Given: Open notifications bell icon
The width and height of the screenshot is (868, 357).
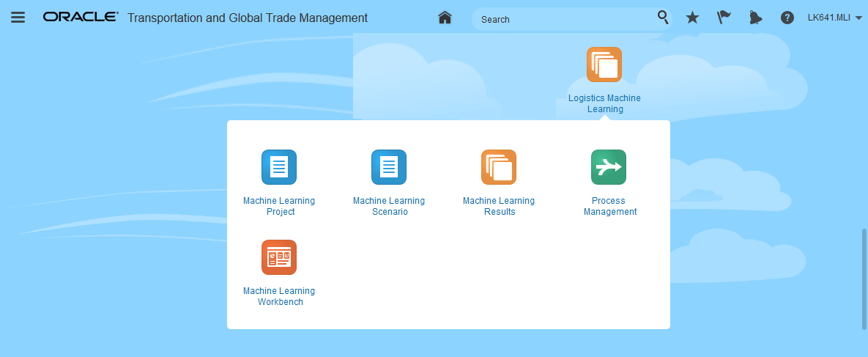Looking at the screenshot, I should tap(755, 18).
